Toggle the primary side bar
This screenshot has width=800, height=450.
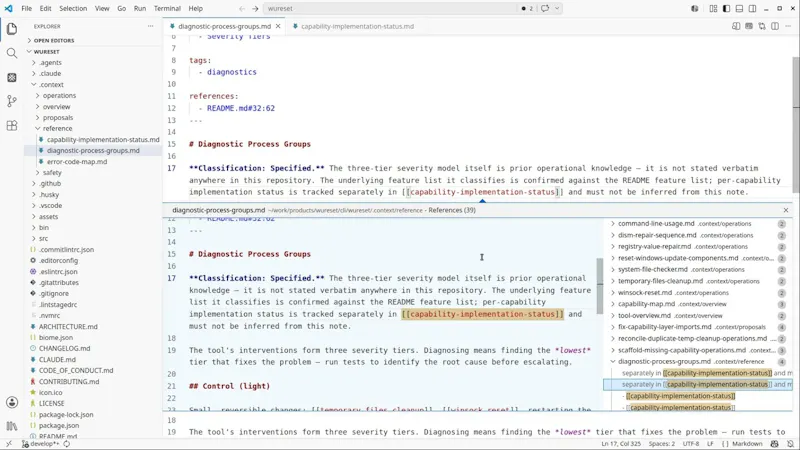726,8
